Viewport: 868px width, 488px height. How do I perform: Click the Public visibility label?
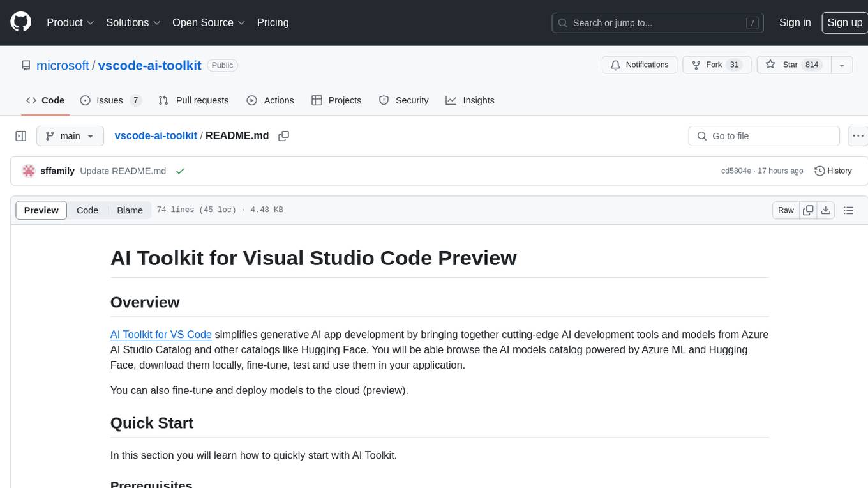coord(222,65)
